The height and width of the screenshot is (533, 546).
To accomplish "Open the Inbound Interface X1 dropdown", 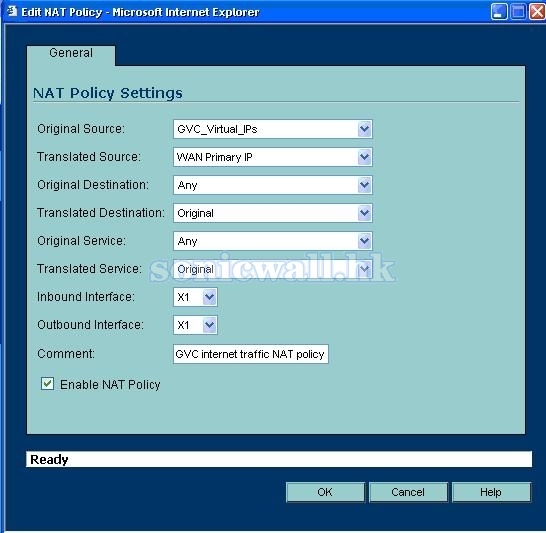I will tap(195, 297).
